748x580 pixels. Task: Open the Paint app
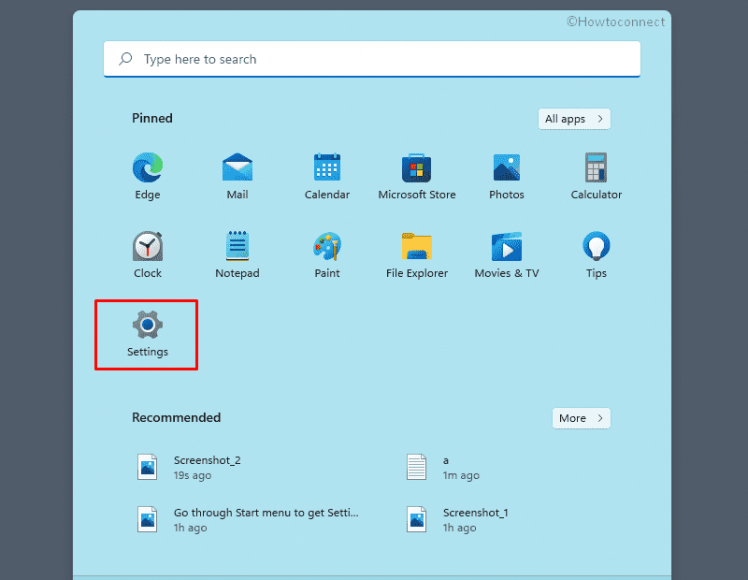pos(327,254)
